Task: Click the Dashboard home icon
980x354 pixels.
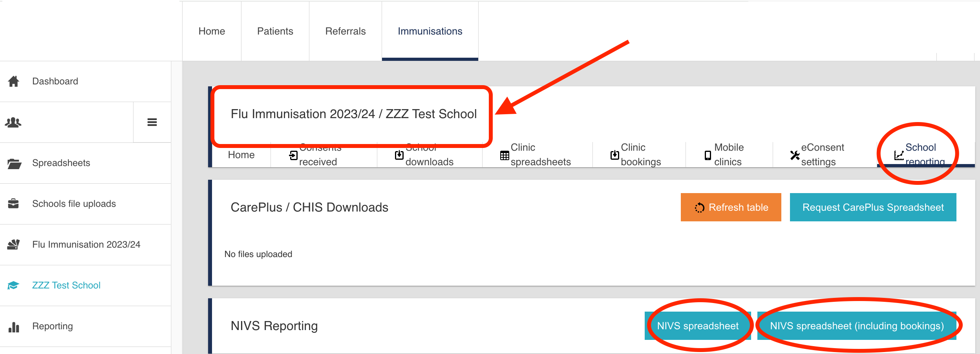Action: [x=14, y=81]
